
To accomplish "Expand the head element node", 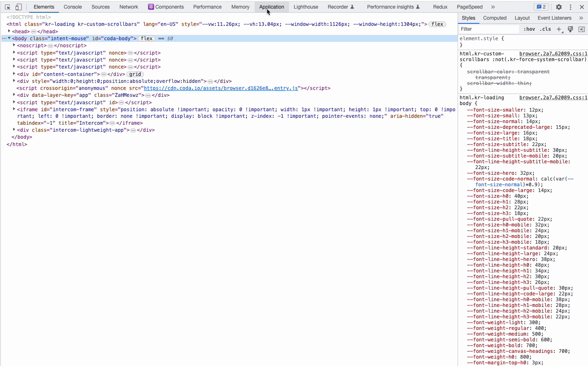I will click(9, 31).
